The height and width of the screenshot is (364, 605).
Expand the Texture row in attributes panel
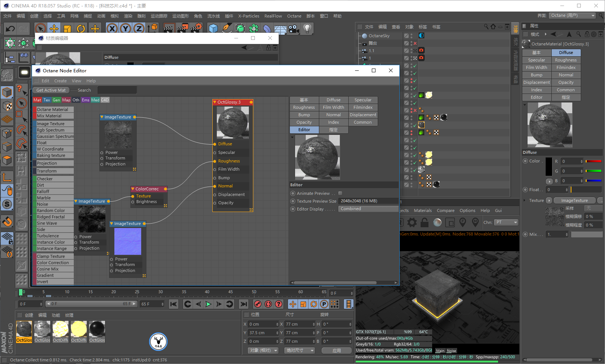point(525,200)
